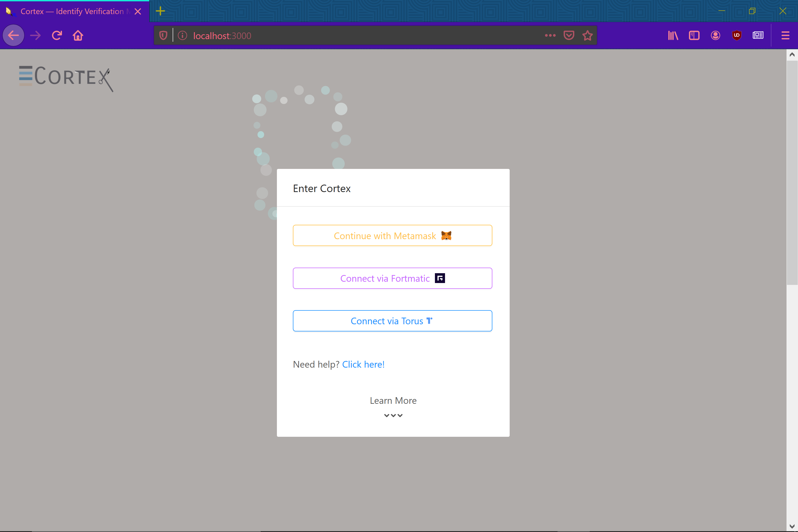This screenshot has height=532, width=798.
Task: Continue with Metamask
Action: [x=392, y=235]
